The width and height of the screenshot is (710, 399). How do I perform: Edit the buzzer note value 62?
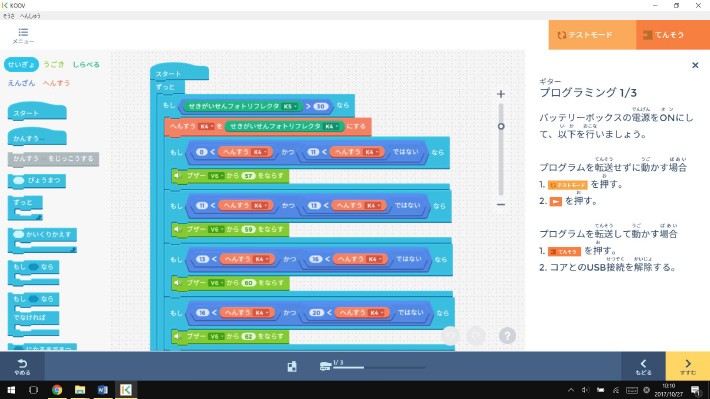pyautogui.click(x=249, y=337)
